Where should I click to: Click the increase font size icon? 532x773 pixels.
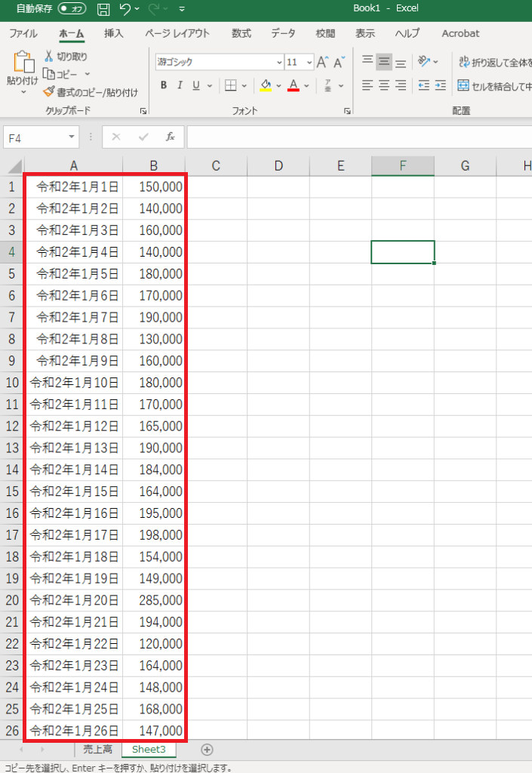click(x=322, y=62)
